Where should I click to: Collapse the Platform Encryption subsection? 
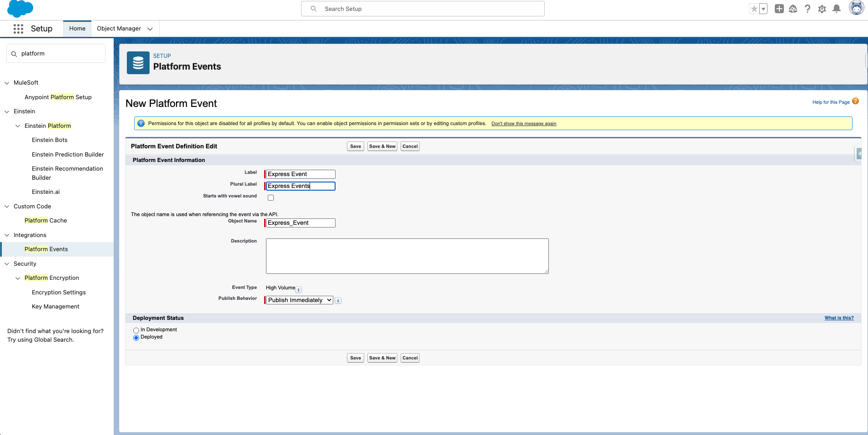18,278
